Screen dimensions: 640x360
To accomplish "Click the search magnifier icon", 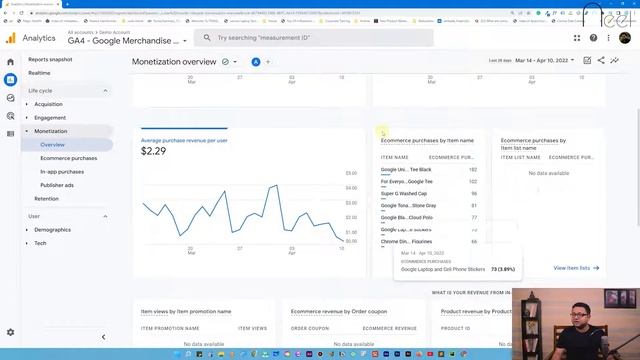I will coord(207,38).
